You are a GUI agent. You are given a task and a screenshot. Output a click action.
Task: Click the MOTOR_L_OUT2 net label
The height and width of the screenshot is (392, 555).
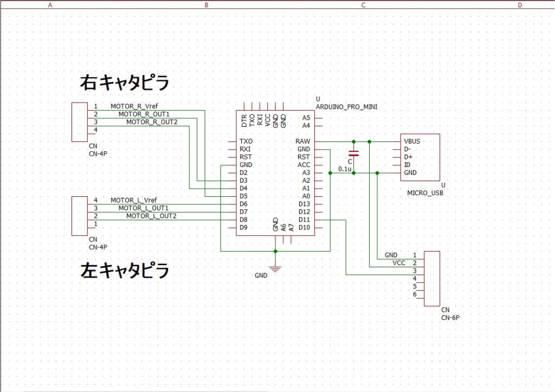click(x=151, y=216)
